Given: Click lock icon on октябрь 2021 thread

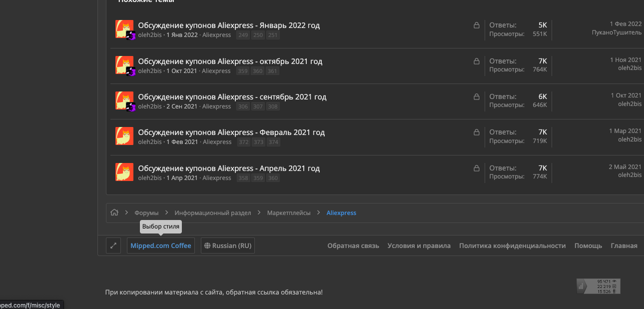Looking at the screenshot, I should click(x=477, y=61).
